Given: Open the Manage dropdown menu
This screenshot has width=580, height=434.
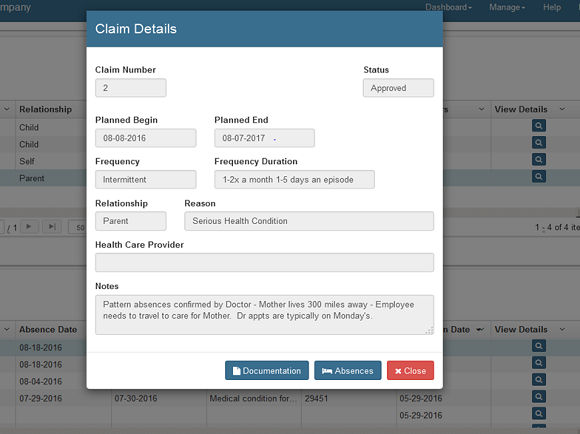Looking at the screenshot, I should [x=507, y=7].
